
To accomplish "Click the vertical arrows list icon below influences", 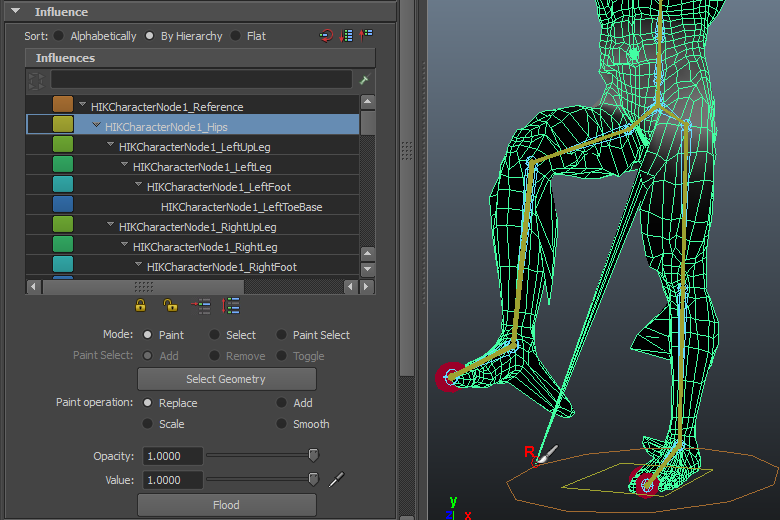I will (231, 306).
